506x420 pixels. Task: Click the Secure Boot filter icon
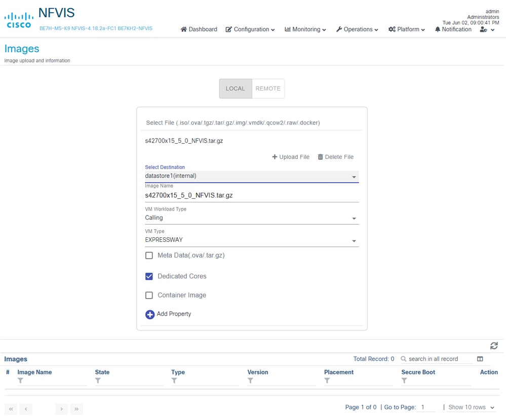pos(404,381)
